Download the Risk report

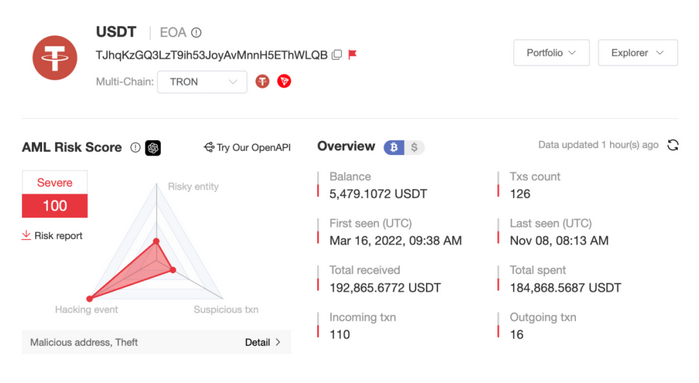point(52,235)
